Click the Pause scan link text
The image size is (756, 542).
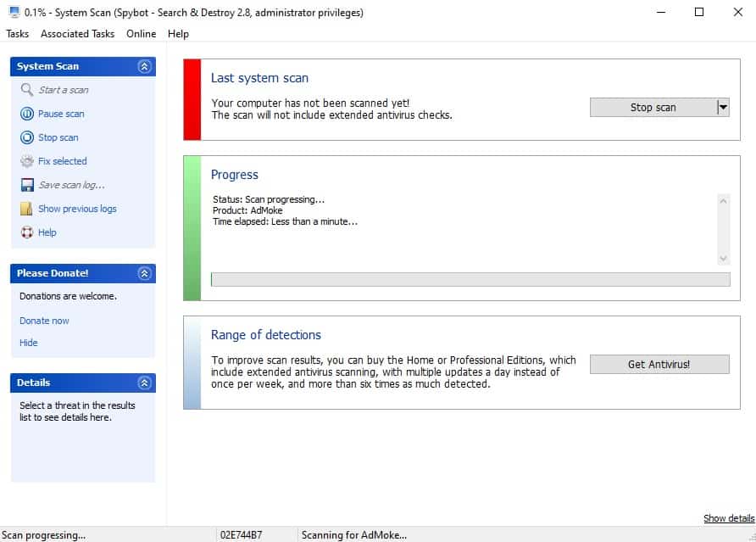tap(61, 114)
